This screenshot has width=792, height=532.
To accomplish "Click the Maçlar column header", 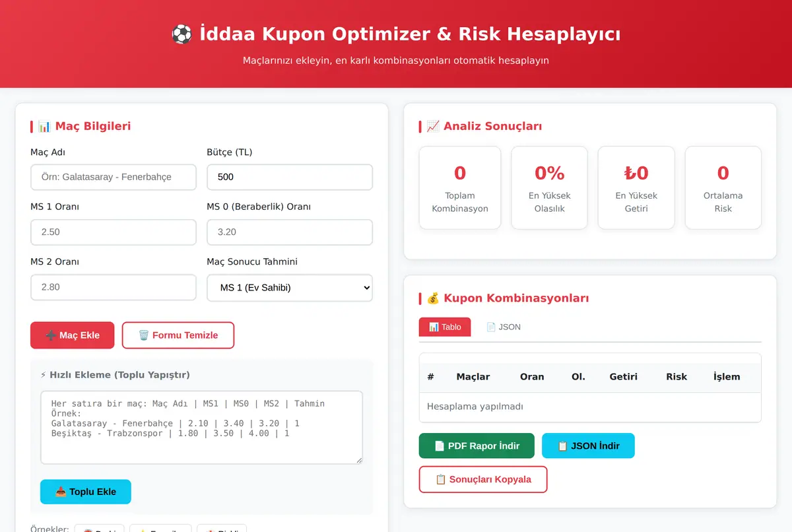I will pos(473,377).
